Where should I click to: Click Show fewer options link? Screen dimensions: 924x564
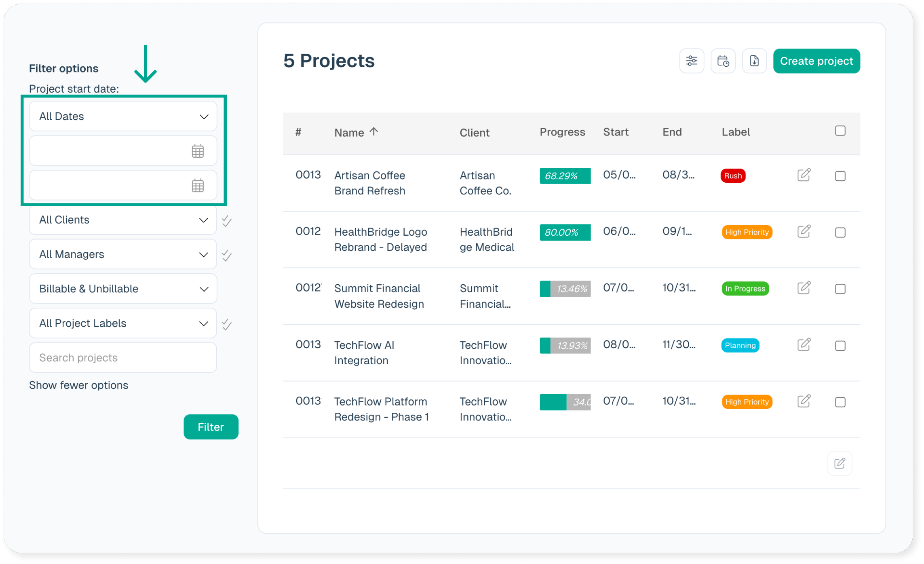tap(78, 385)
